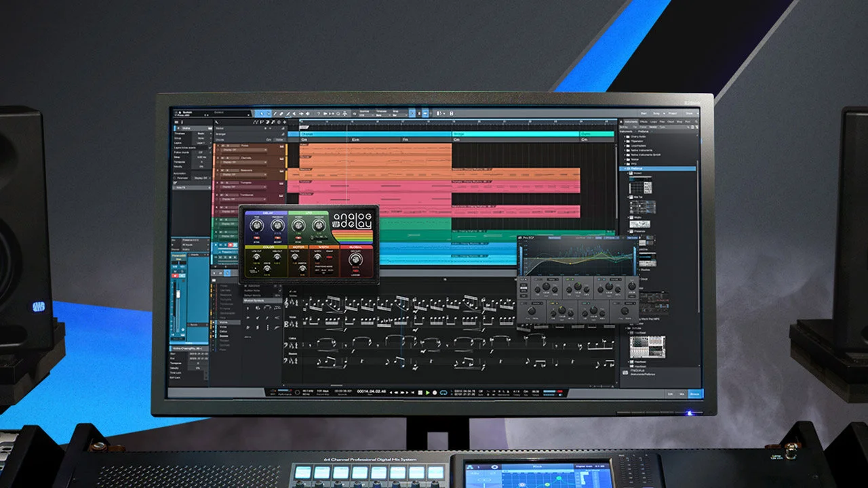Click the Low Cut knob in Analog Delay

click(x=256, y=256)
